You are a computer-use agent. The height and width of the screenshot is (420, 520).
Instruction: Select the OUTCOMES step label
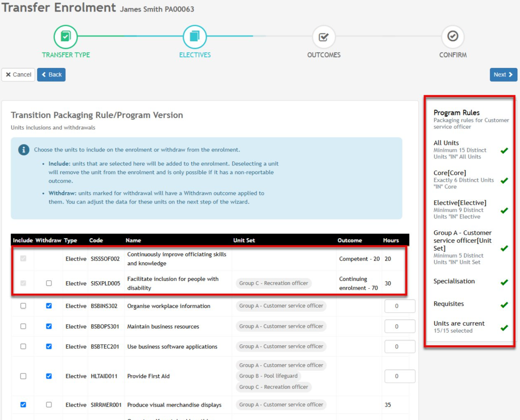pos(324,55)
